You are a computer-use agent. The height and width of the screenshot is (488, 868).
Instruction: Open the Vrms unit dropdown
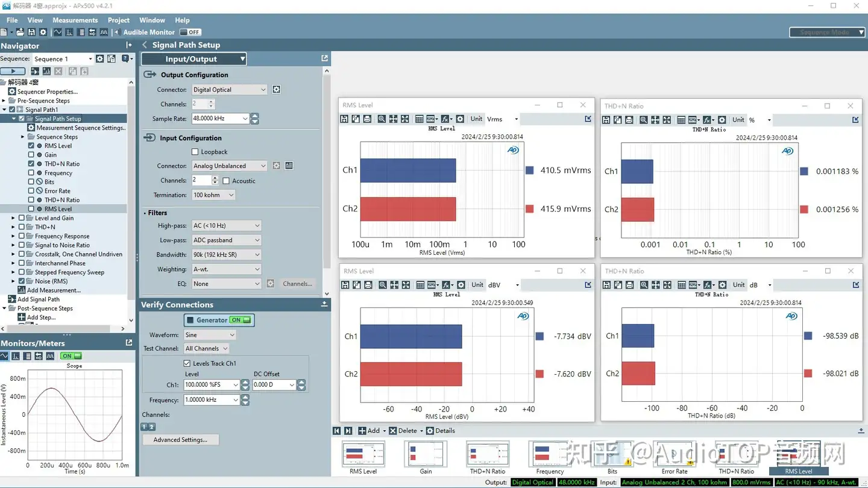tap(502, 119)
